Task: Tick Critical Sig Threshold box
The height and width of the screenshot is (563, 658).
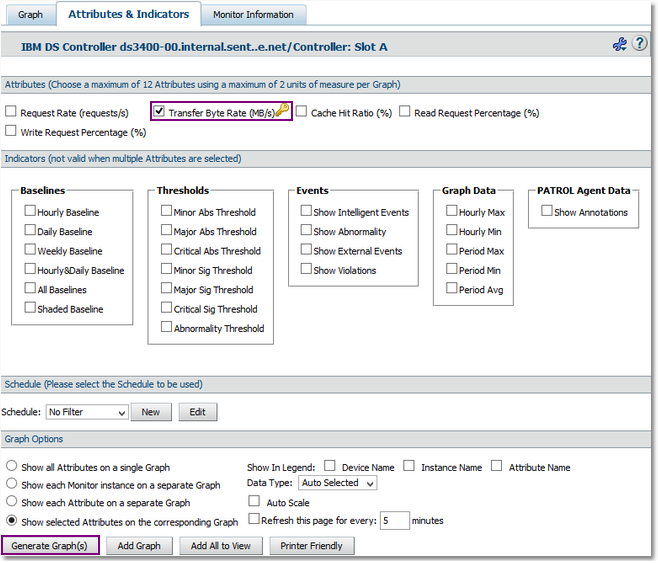Action: pos(166,307)
